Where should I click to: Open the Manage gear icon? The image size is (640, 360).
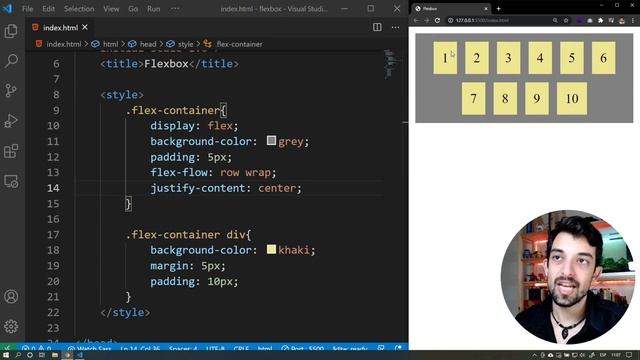pyautogui.click(x=11, y=327)
